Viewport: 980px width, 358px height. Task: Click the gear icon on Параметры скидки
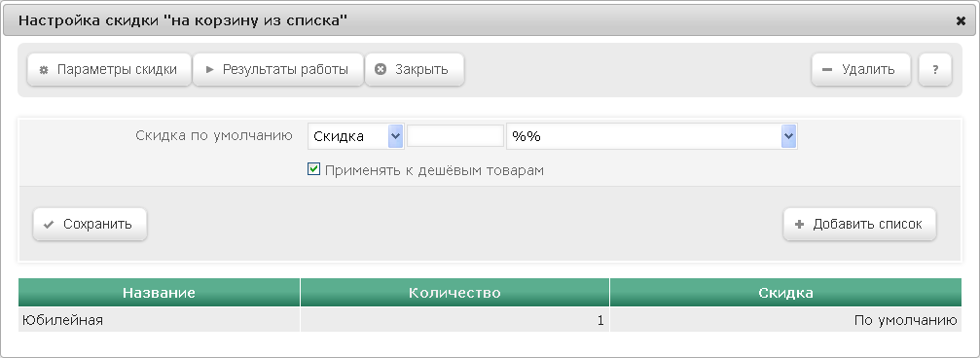[x=44, y=70]
